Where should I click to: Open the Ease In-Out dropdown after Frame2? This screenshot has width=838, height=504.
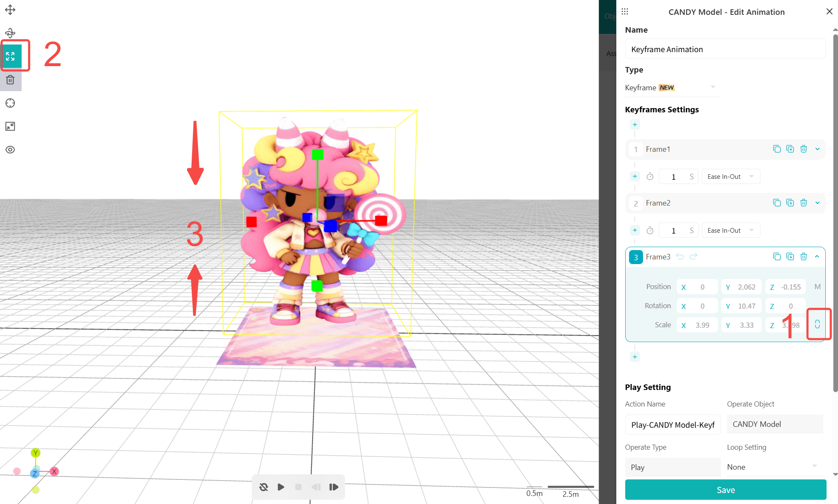tap(731, 231)
